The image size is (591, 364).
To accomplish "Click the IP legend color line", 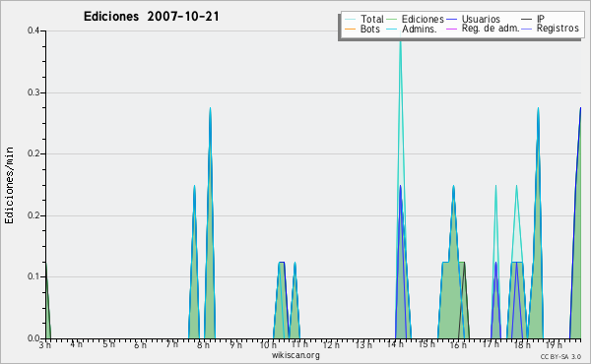I will click(527, 20).
